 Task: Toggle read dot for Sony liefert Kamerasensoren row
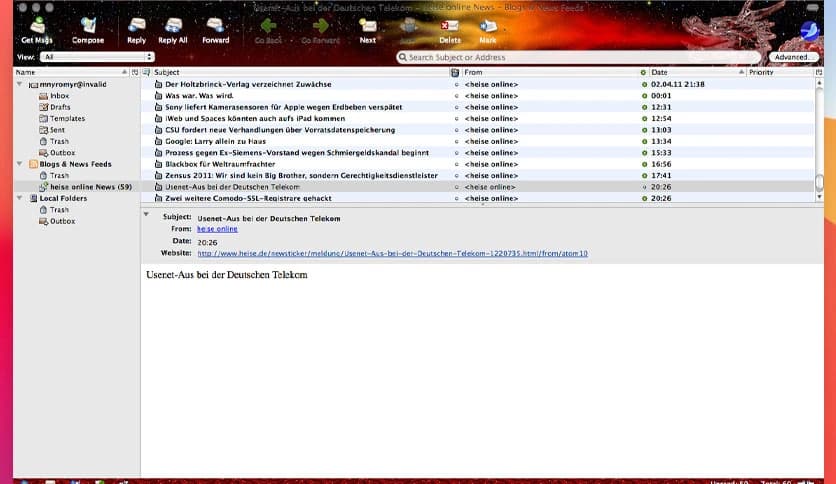pyautogui.click(x=644, y=107)
